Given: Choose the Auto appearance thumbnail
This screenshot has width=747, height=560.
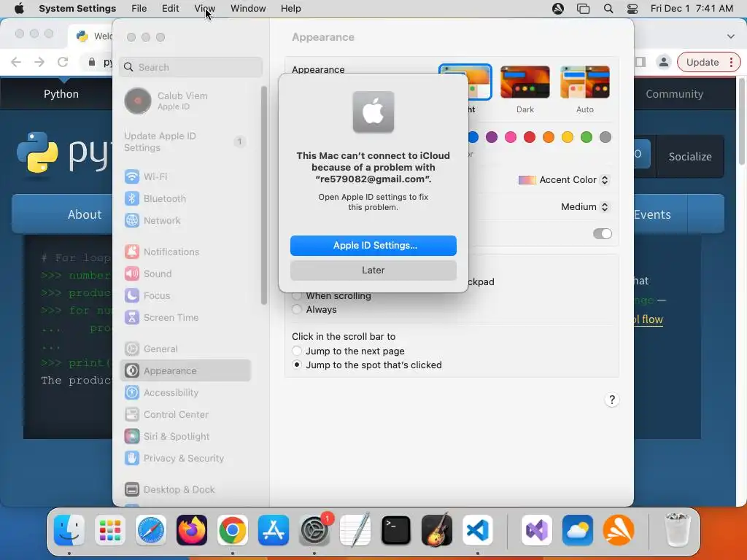Looking at the screenshot, I should [585, 82].
